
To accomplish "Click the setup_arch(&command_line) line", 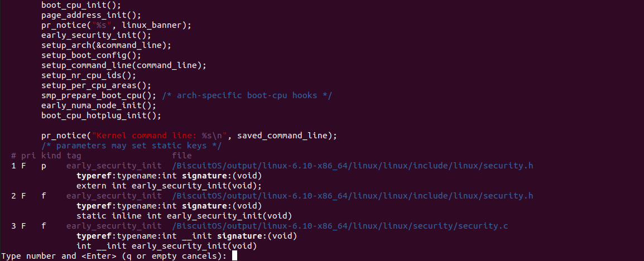I will tap(106, 45).
